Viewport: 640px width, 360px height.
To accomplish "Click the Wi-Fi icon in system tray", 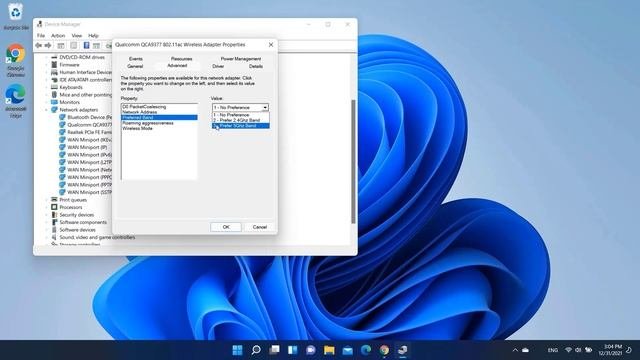I will [568, 350].
